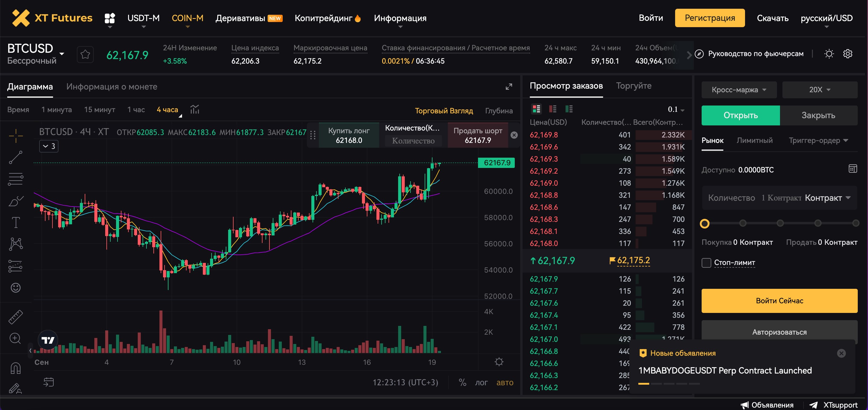
Task: Add BTCUSD to favorites with star icon
Action: (85, 54)
